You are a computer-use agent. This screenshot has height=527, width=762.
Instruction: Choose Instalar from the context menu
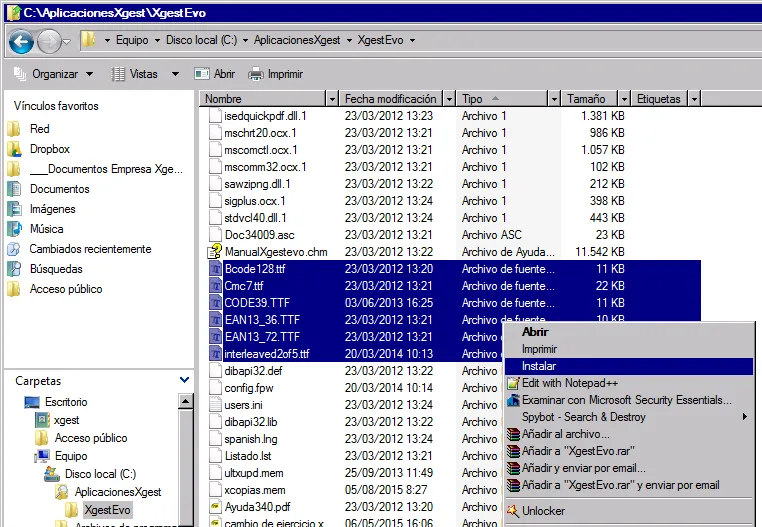click(539, 367)
